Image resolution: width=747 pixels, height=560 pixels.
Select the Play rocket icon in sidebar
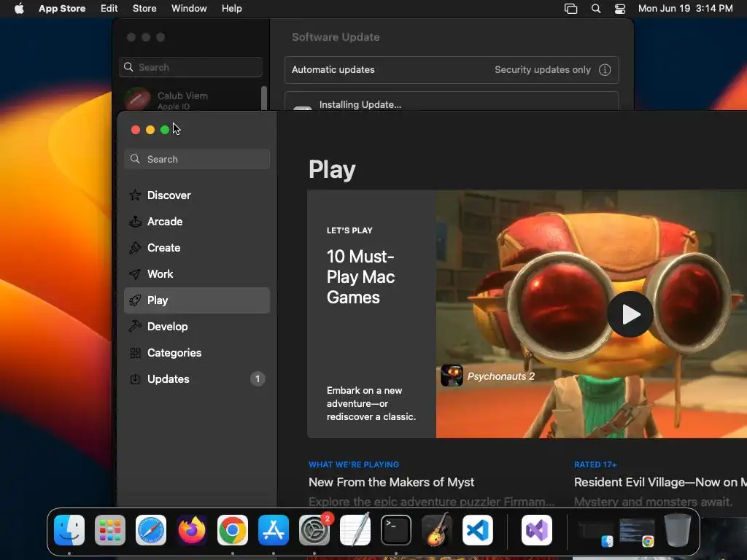[x=135, y=300]
